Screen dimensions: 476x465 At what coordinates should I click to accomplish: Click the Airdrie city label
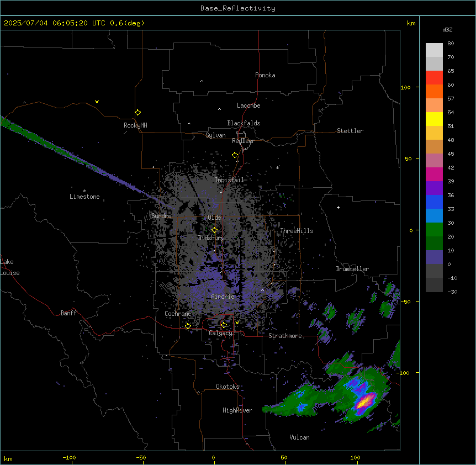223,297
